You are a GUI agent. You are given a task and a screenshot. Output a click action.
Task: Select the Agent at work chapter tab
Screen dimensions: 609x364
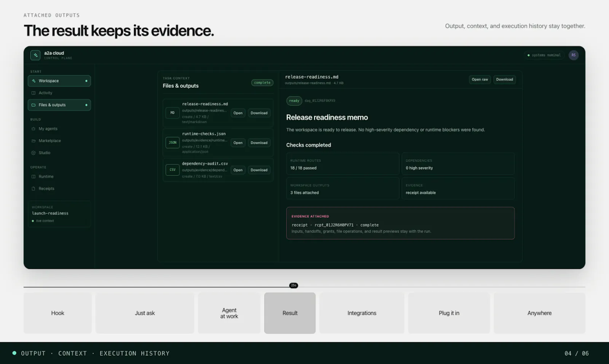(229, 313)
